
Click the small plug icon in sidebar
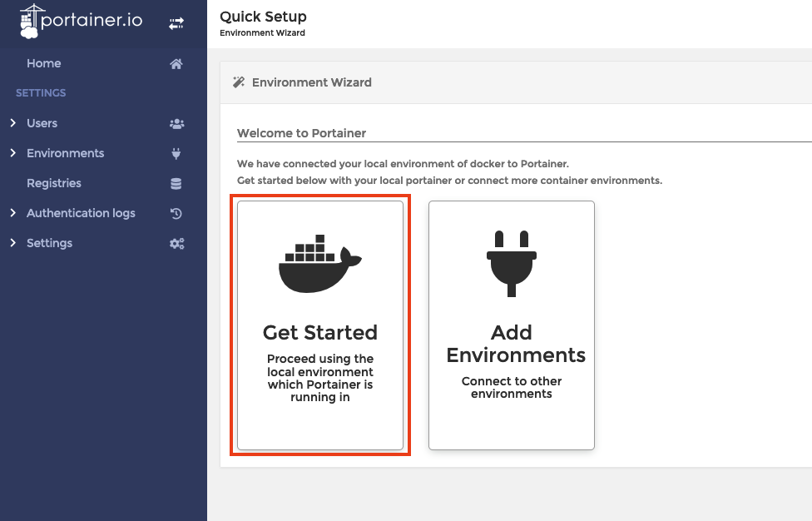[x=176, y=154]
